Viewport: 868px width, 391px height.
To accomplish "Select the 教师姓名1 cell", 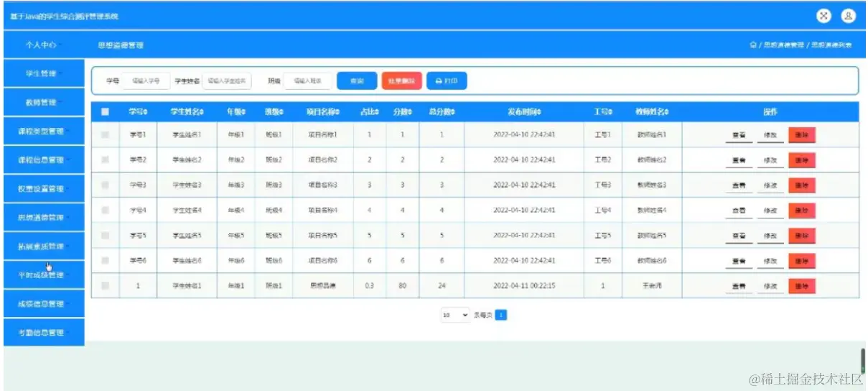I will pos(652,135).
